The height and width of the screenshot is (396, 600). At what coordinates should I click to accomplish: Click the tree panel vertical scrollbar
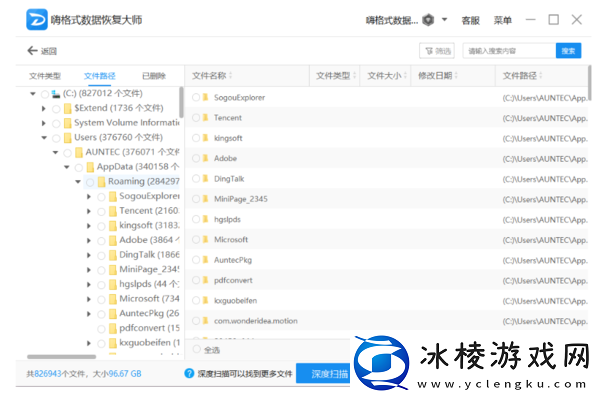(181, 102)
